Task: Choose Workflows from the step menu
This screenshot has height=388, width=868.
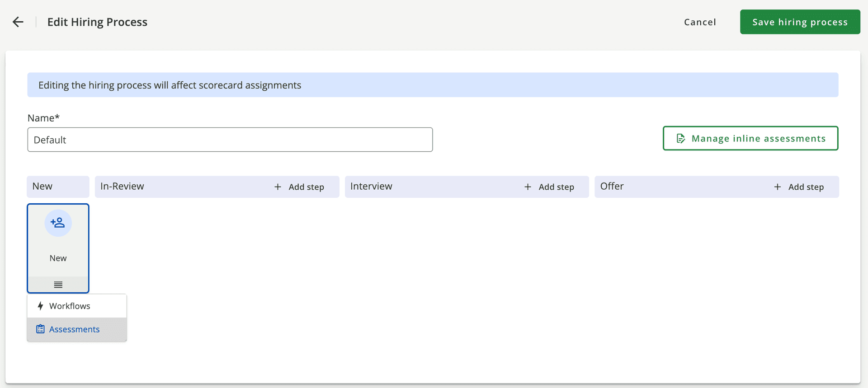Action: [x=70, y=306]
